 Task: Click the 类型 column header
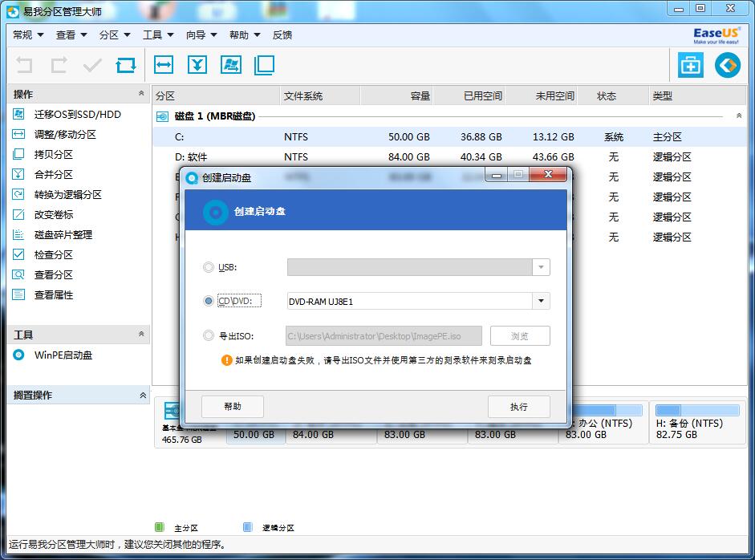pyautogui.click(x=698, y=95)
